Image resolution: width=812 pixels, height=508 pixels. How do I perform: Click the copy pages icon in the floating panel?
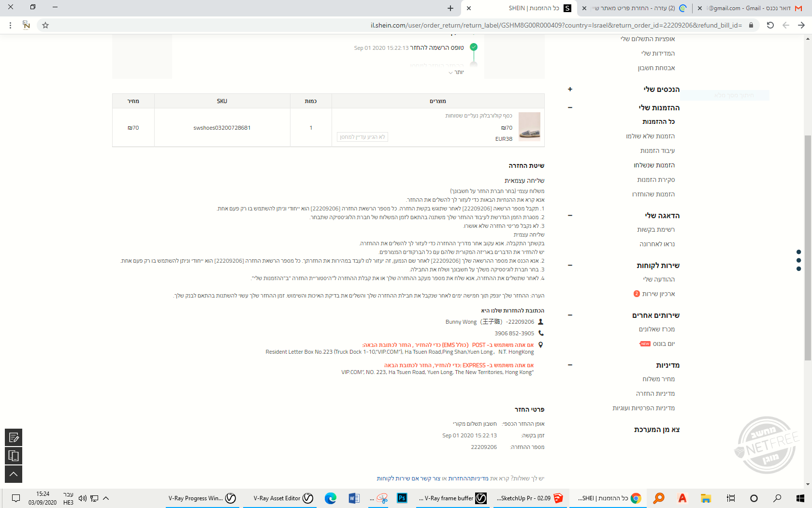(x=14, y=456)
